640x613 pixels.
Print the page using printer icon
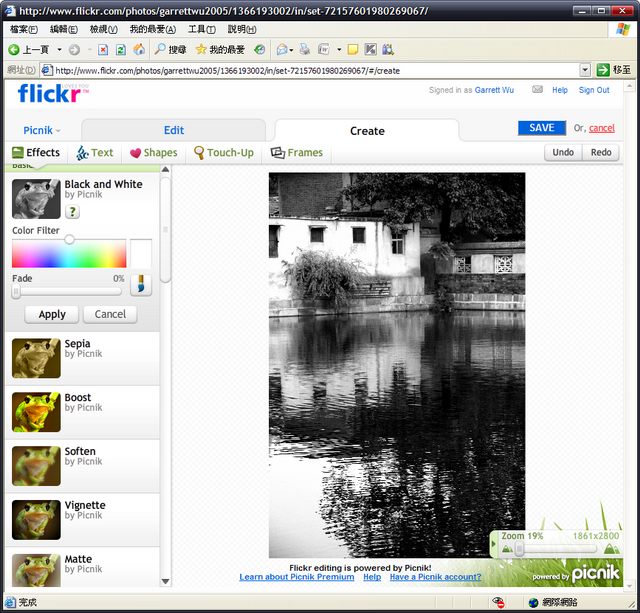pos(304,50)
